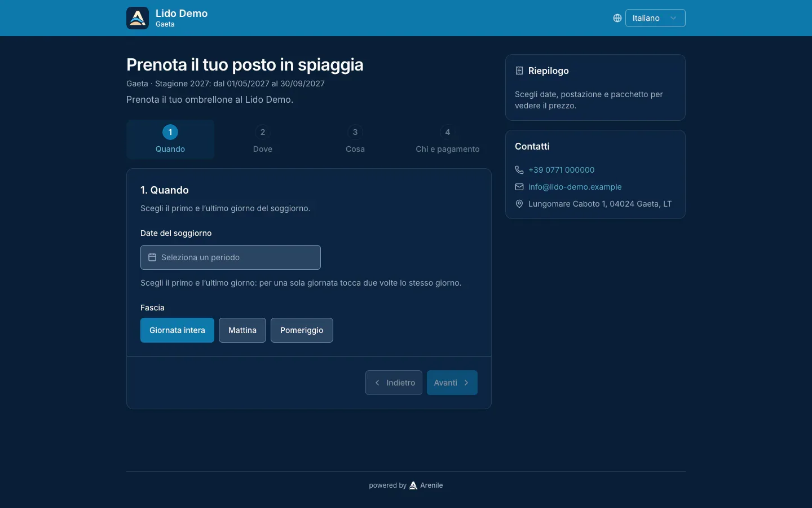Open the Seleziona un periodo date field
Image resolution: width=812 pixels, height=508 pixels.
(231, 257)
